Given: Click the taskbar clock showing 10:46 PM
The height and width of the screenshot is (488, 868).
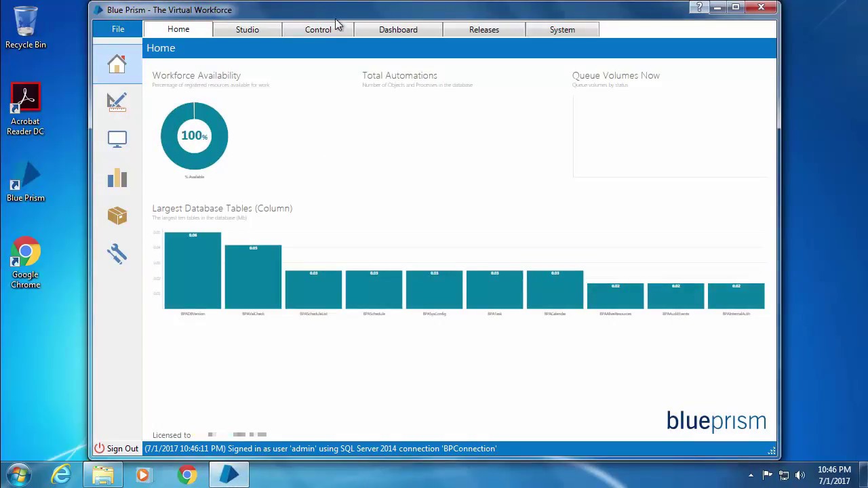Looking at the screenshot, I should click(x=833, y=475).
